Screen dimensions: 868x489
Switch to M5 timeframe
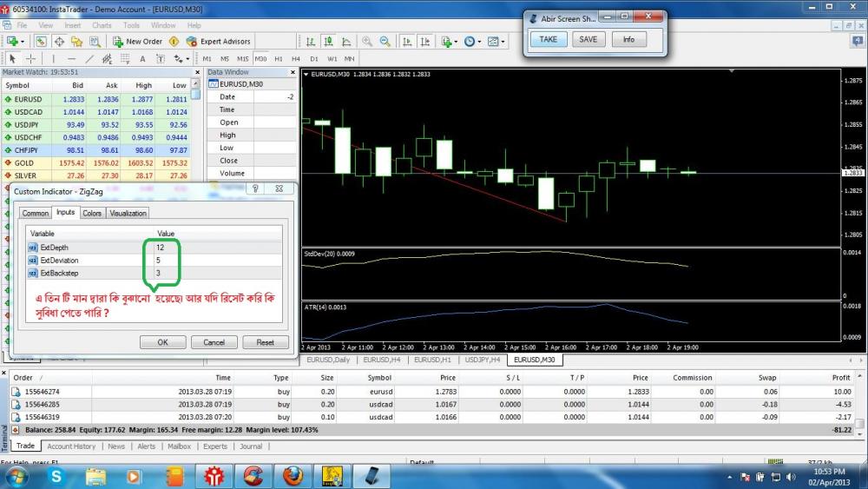coord(225,59)
